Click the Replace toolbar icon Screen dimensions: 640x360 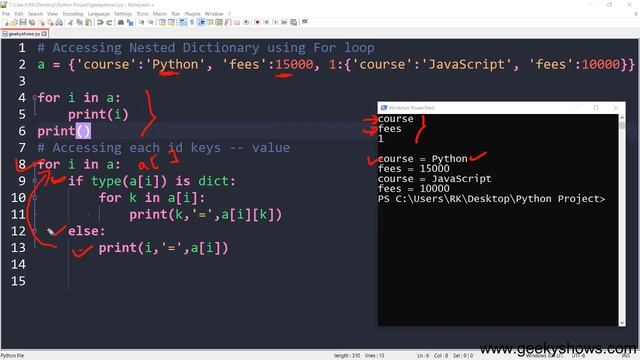[130, 22]
